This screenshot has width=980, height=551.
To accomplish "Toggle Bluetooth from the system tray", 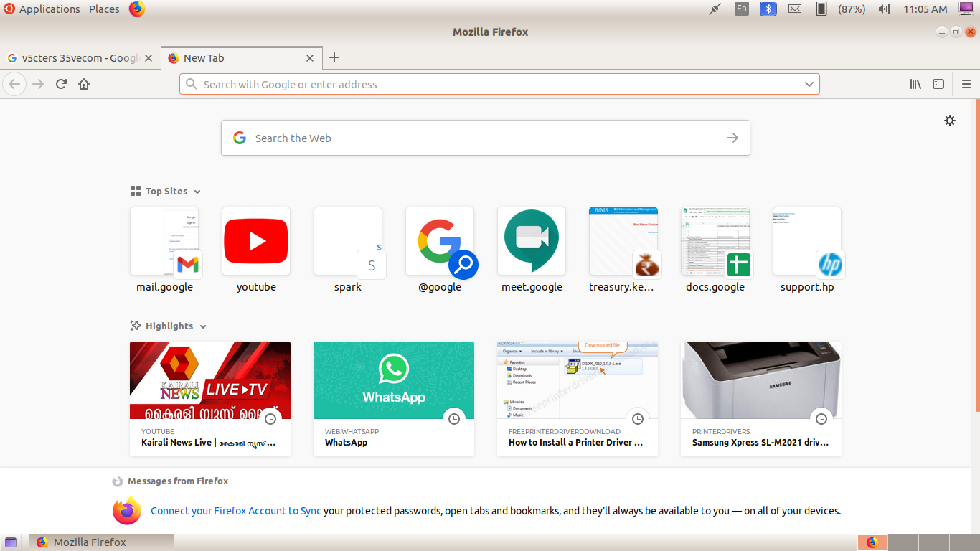I will pyautogui.click(x=768, y=9).
